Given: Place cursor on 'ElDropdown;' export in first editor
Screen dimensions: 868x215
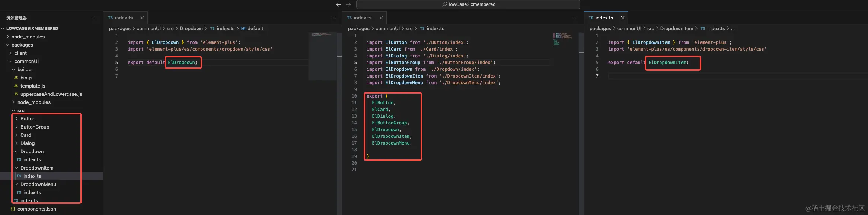Looking at the screenshot, I should pyautogui.click(x=182, y=63).
